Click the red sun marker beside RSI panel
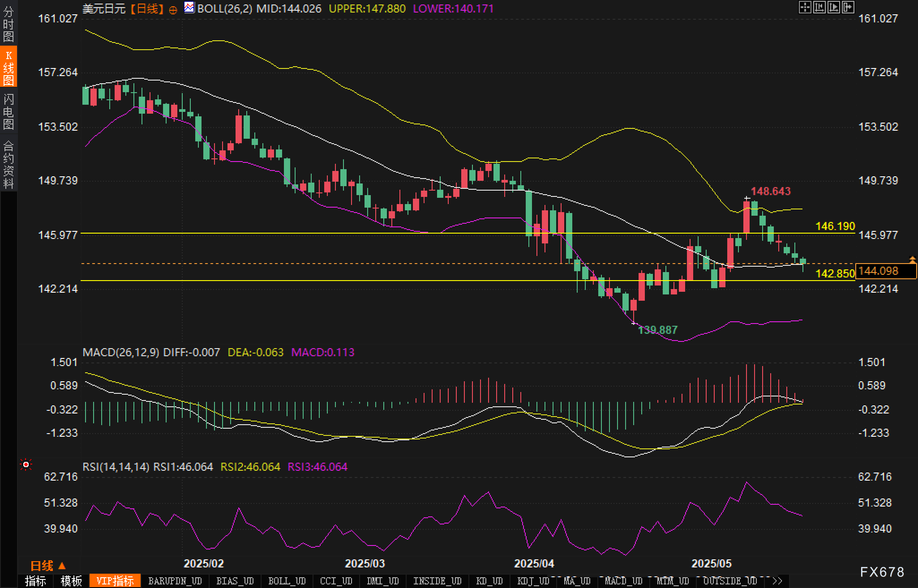Image resolution: width=918 pixels, height=588 pixels. pos(26,465)
